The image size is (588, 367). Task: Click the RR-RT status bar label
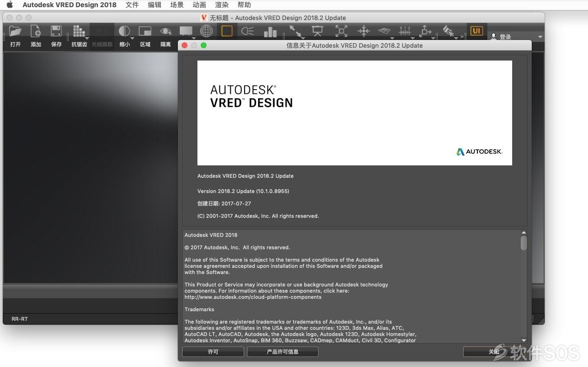(20, 319)
